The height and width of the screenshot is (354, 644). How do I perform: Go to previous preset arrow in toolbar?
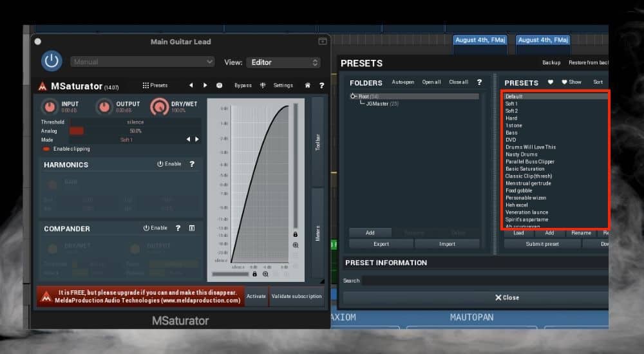pos(191,85)
